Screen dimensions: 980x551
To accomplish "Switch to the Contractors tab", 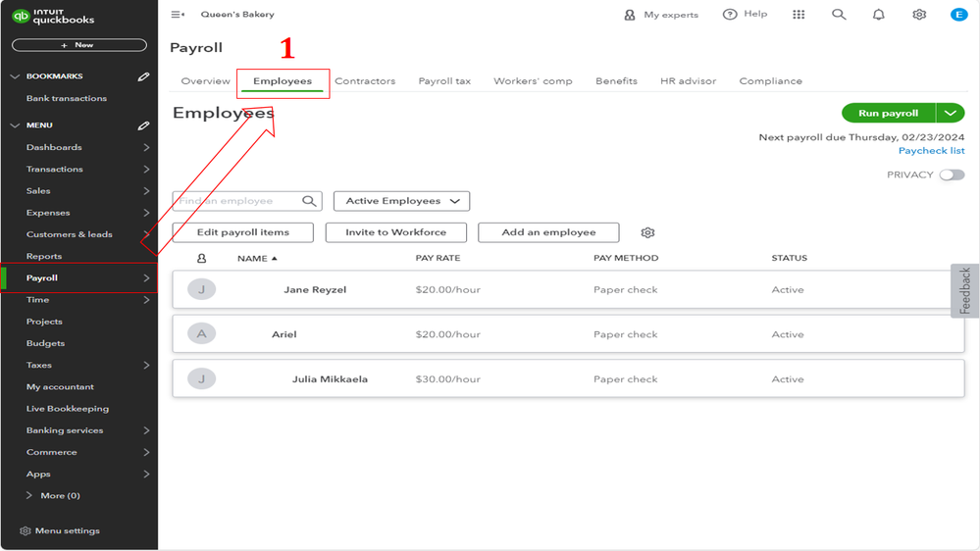I will pos(365,81).
